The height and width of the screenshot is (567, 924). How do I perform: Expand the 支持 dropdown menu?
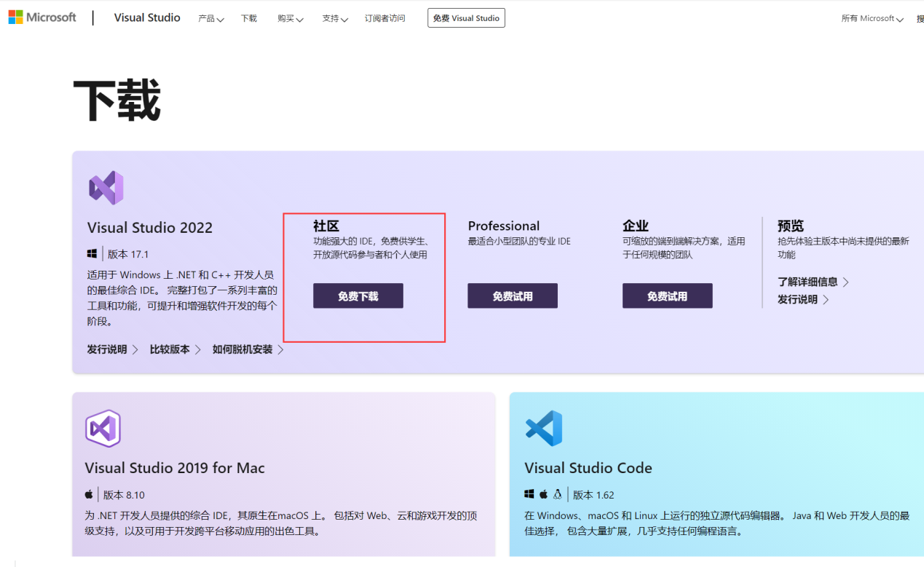pos(335,18)
